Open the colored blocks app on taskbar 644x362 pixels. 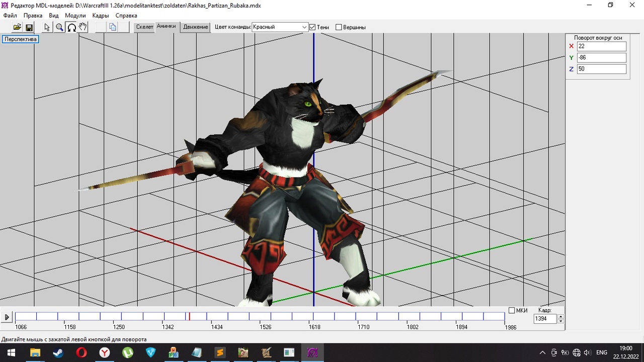[x=174, y=352]
